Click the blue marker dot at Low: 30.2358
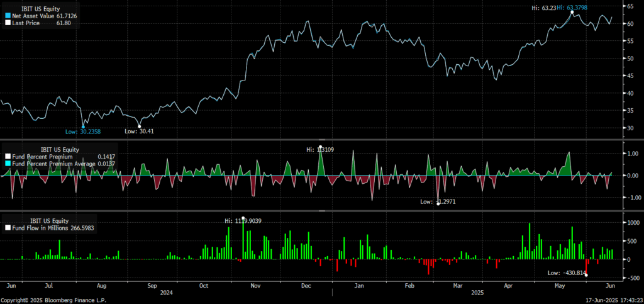Viewport: 644px width, 304px height. click(x=84, y=127)
